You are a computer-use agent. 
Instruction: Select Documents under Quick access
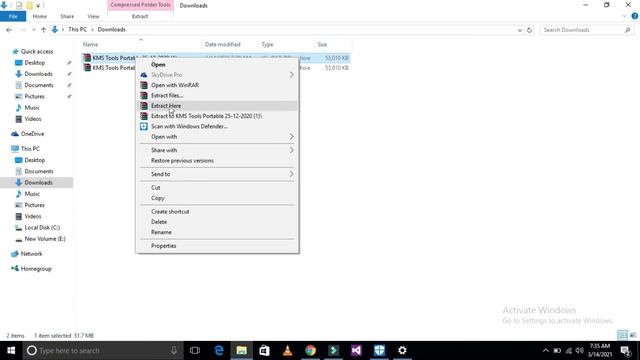coord(39,85)
